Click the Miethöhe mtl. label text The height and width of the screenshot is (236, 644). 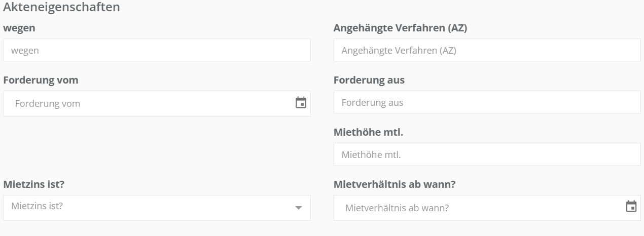[x=372, y=133]
